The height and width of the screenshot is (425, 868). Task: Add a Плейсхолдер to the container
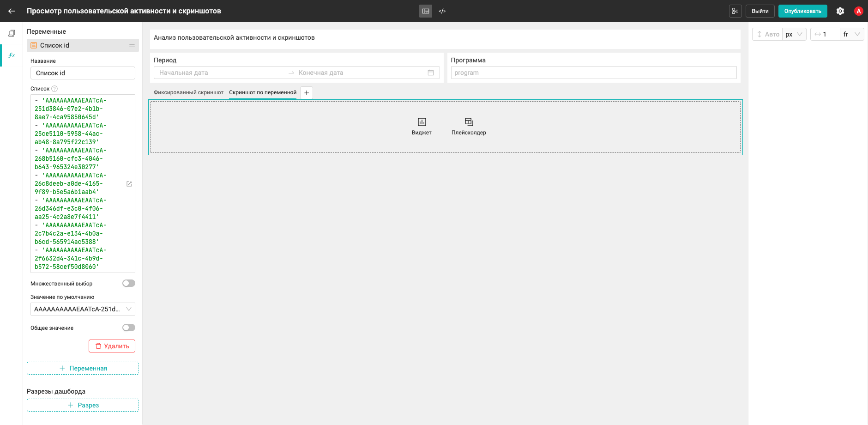(x=469, y=126)
